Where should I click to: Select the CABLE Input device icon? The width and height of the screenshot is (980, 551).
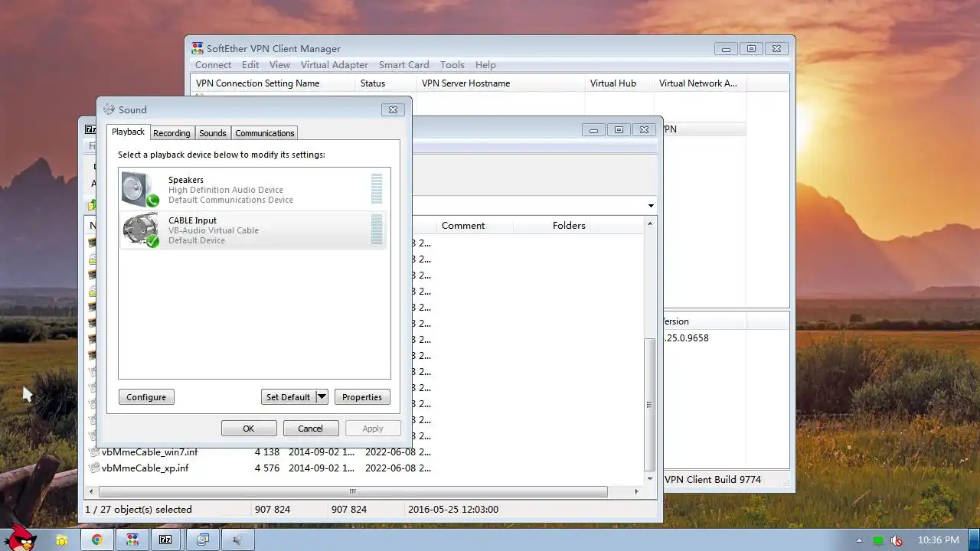140,230
